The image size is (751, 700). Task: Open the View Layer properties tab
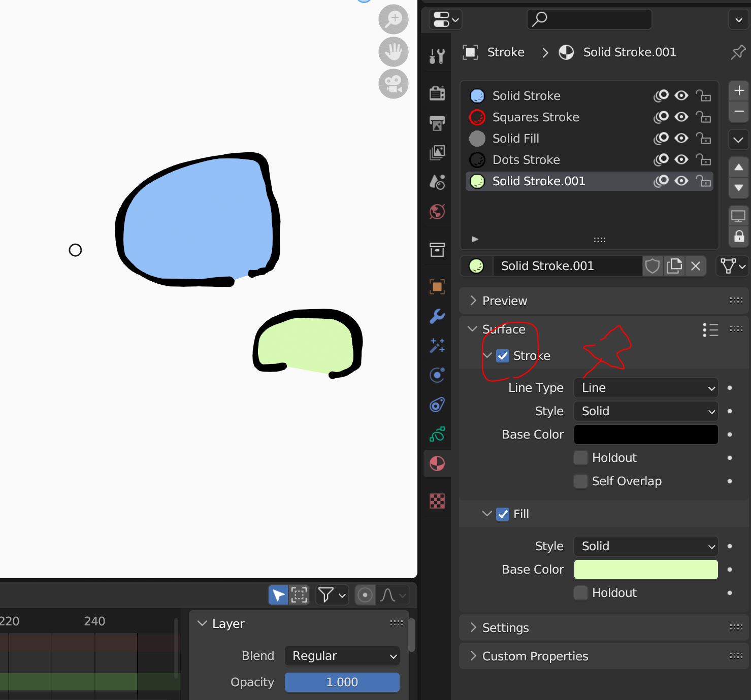point(437,152)
